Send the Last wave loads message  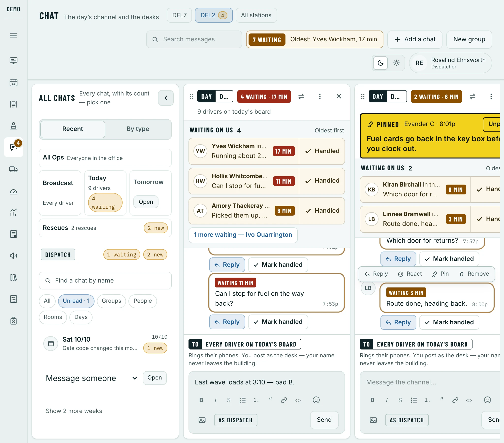(x=324, y=420)
